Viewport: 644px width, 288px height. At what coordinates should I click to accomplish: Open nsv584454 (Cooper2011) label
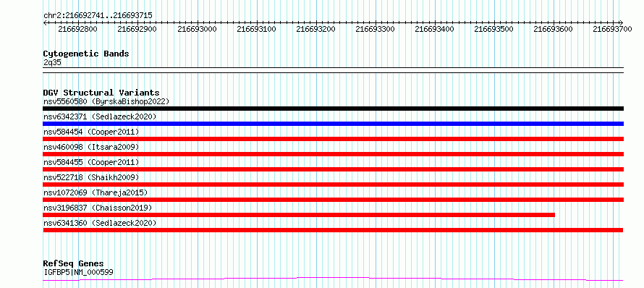pos(91,132)
